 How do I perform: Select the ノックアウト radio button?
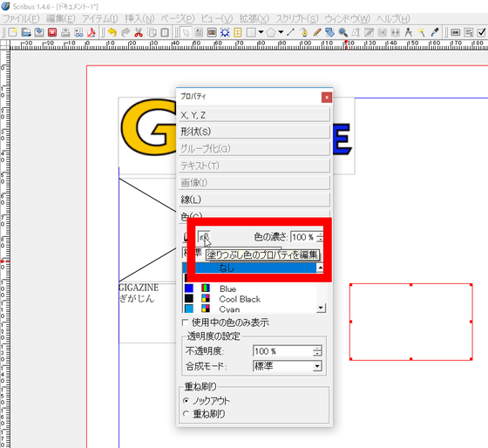[x=186, y=400]
